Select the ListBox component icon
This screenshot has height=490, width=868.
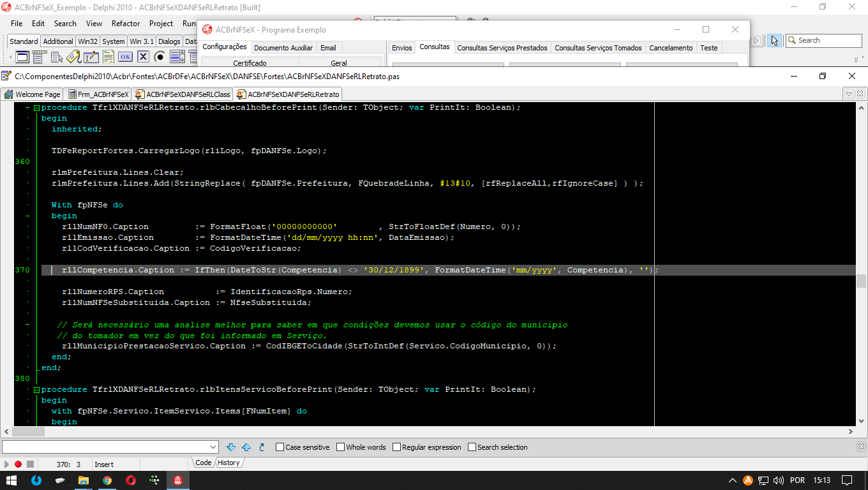177,57
